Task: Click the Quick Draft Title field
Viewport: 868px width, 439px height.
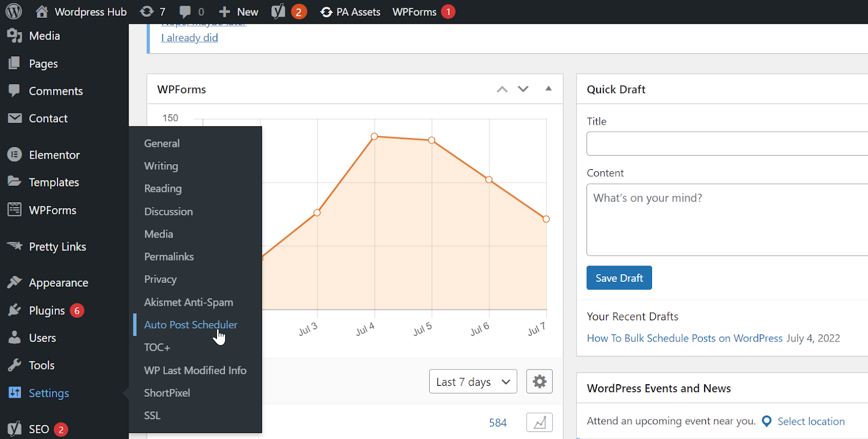Action: point(727,144)
